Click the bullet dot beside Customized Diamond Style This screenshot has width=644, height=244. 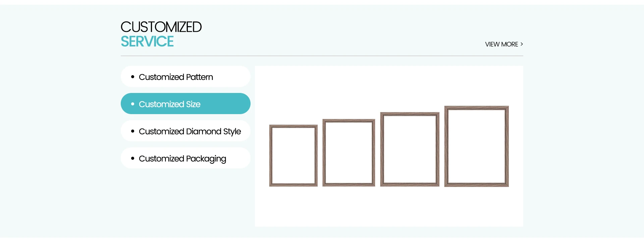[x=132, y=131]
